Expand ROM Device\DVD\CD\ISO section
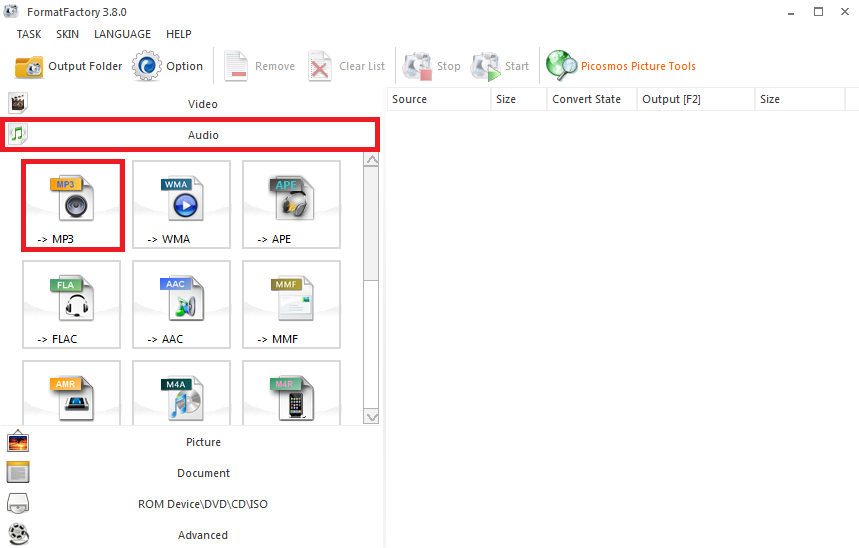The image size is (859, 548). 190,504
